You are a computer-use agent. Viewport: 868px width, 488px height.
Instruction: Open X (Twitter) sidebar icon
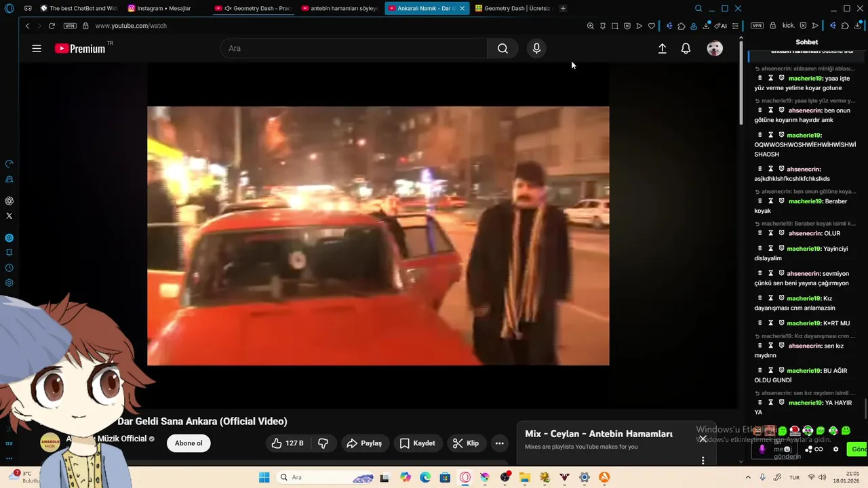pyautogui.click(x=9, y=216)
